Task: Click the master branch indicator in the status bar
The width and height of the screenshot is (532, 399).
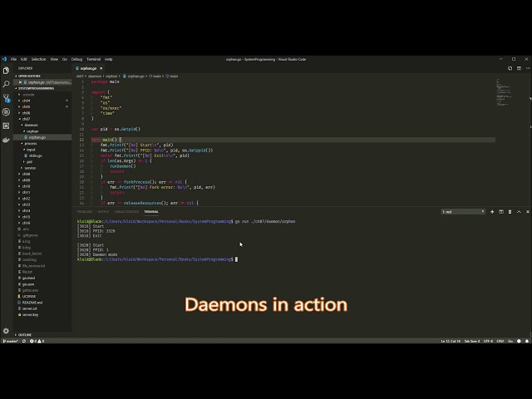Action: click(10, 341)
